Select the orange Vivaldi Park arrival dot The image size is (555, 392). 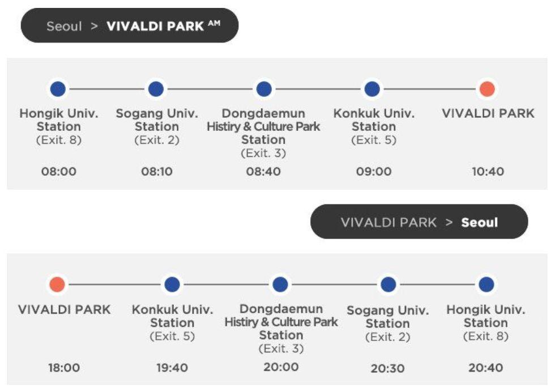tap(487, 89)
